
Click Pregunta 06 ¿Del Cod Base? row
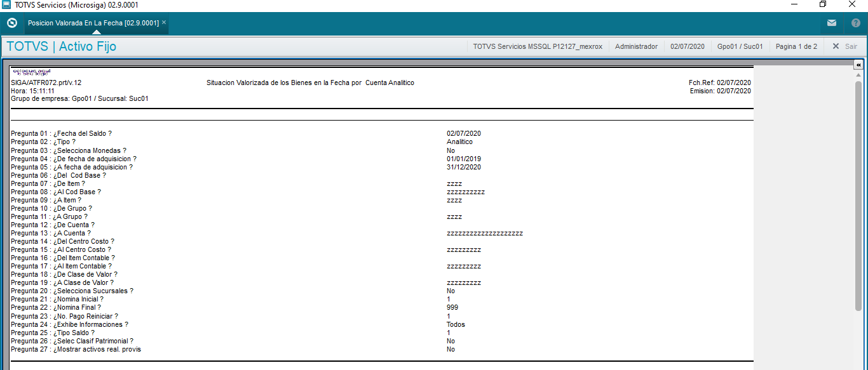tap(58, 175)
